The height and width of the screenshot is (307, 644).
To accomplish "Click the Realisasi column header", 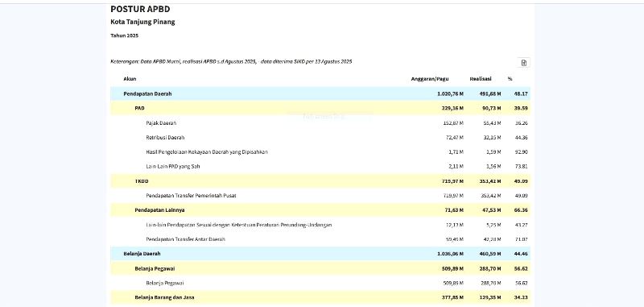I will point(481,79).
